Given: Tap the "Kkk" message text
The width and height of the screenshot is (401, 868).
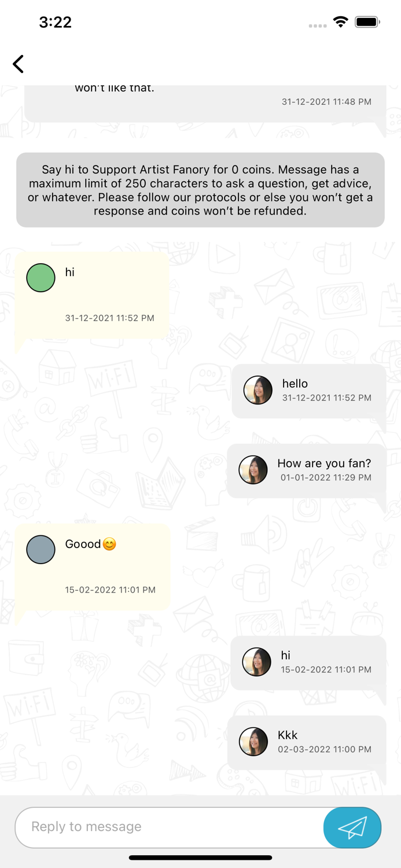Looking at the screenshot, I should (x=288, y=735).
